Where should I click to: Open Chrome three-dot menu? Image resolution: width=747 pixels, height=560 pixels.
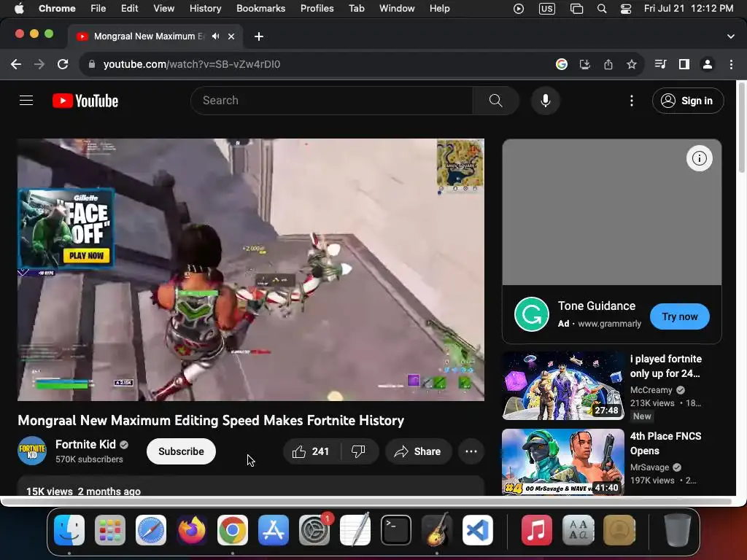(731, 64)
